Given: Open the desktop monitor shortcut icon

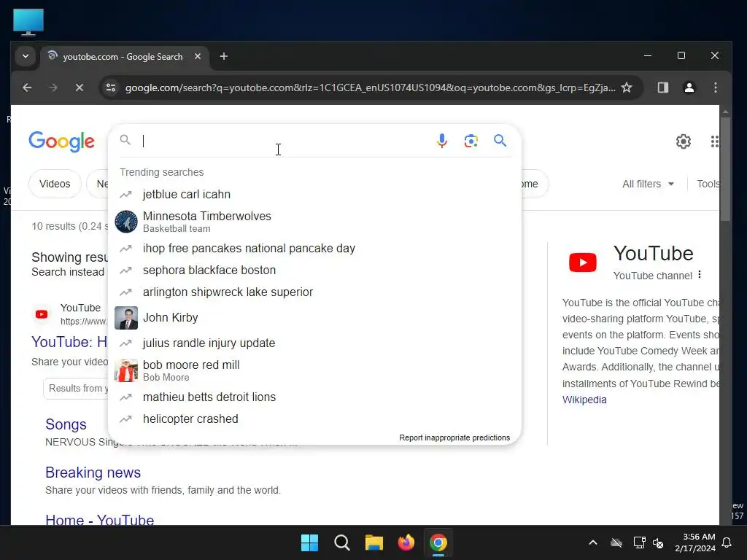Looking at the screenshot, I should tap(28, 22).
